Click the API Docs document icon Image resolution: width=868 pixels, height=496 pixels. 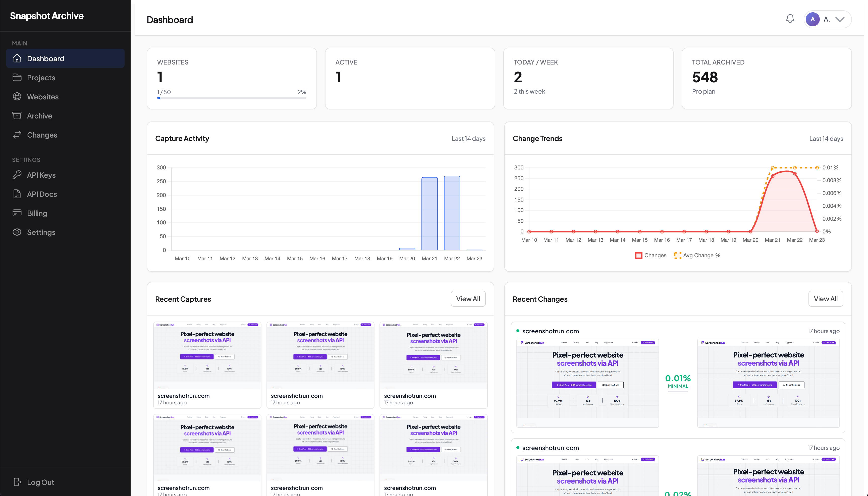(17, 194)
